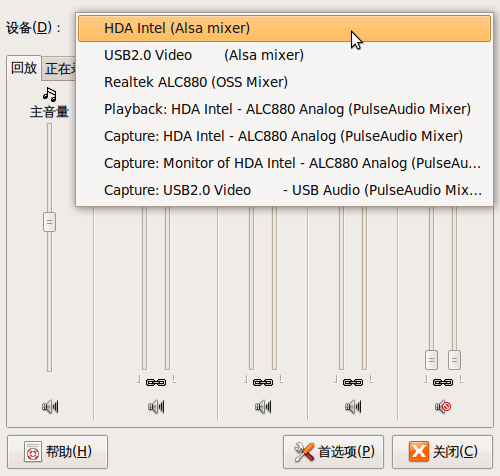Open the partially hidden 正在 tab
This screenshot has height=476, width=500.
pyautogui.click(x=59, y=69)
